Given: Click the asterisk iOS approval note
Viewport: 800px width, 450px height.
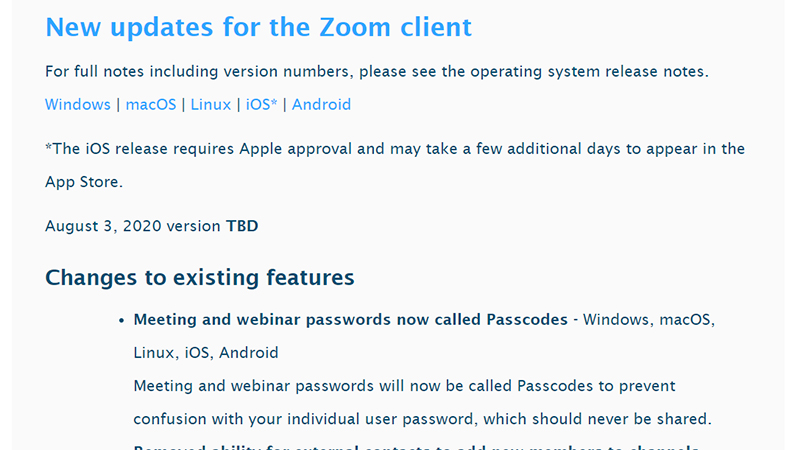Looking at the screenshot, I should (x=395, y=149).
